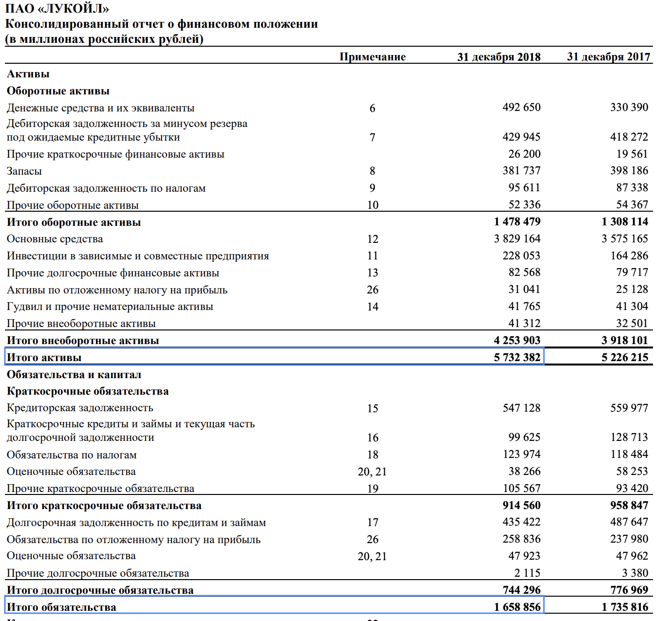672x621 pixels.
Task: Select the title 'Консолидированный отчет о финансовом положении'
Action: coord(161,24)
